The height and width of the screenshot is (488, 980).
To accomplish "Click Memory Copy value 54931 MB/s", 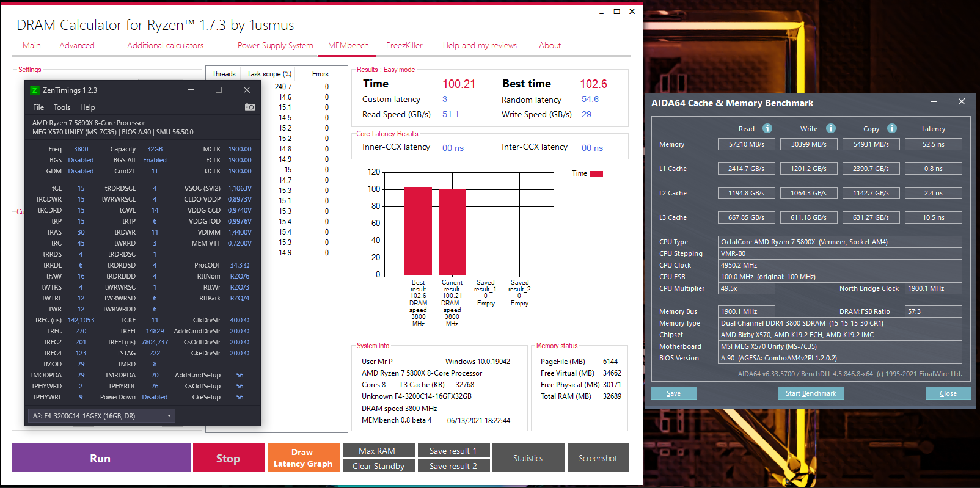I will pyautogui.click(x=871, y=144).
